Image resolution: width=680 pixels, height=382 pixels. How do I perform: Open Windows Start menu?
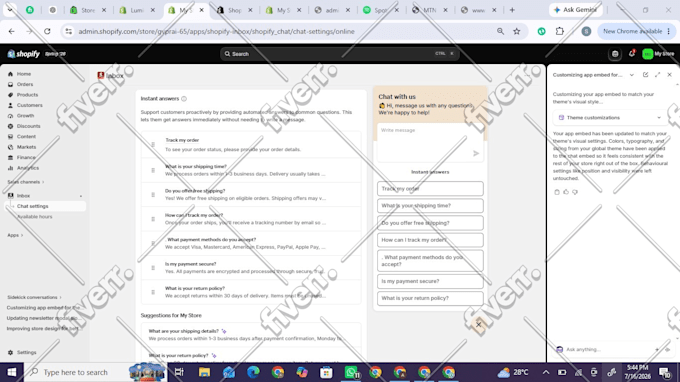12,372
